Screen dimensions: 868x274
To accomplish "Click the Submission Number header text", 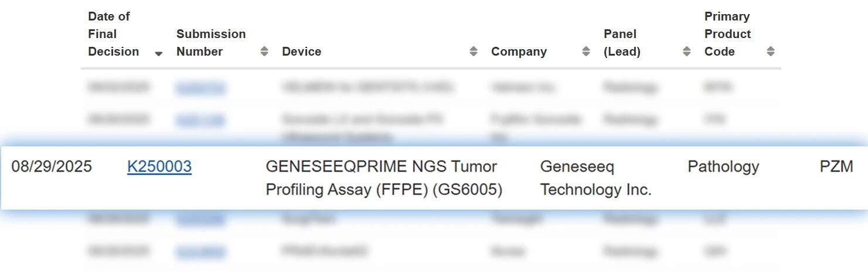I will pyautogui.click(x=211, y=43).
